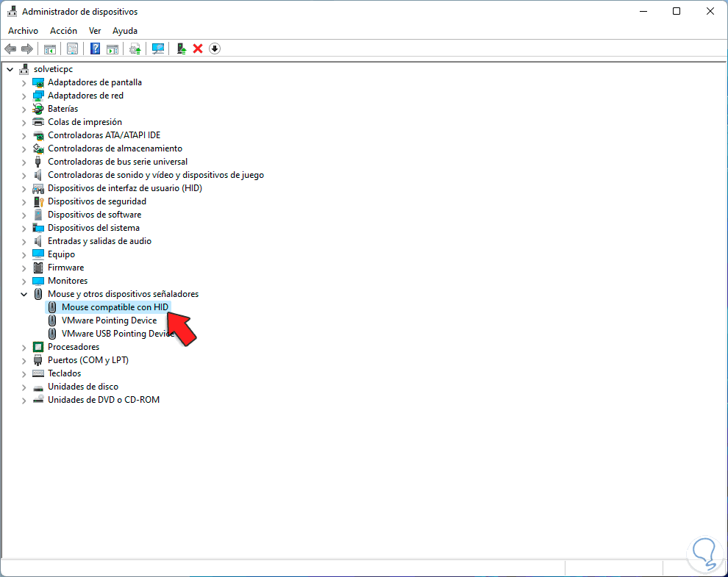Click the Back arrow toolbar button
The height and width of the screenshot is (577, 728).
point(10,49)
